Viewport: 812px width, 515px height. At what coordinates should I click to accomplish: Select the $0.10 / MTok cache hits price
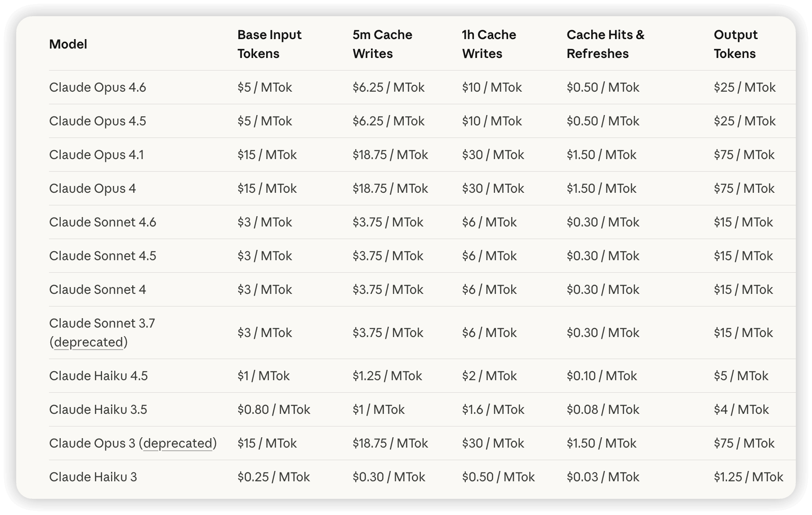tap(602, 376)
